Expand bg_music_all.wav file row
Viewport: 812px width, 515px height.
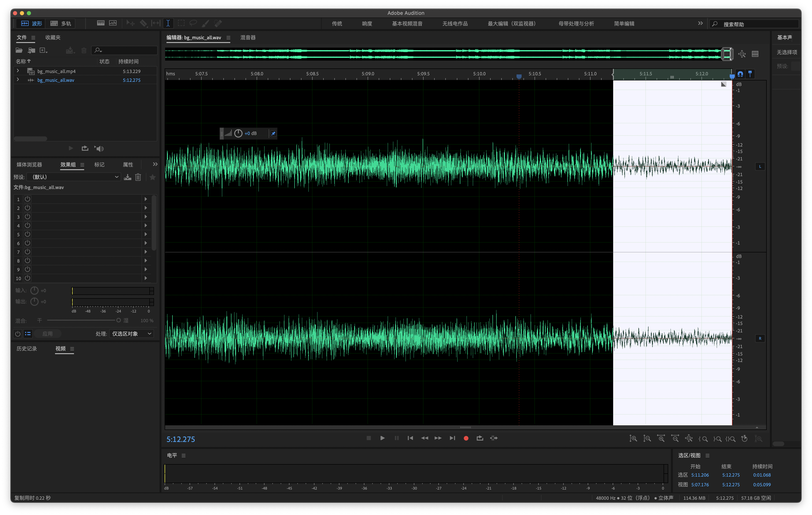18,80
